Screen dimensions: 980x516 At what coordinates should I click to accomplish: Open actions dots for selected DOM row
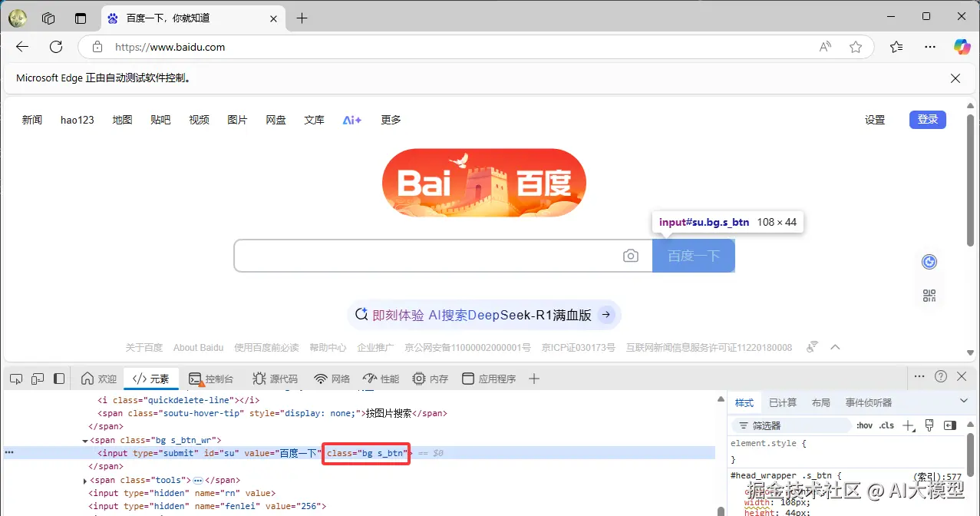(x=9, y=453)
